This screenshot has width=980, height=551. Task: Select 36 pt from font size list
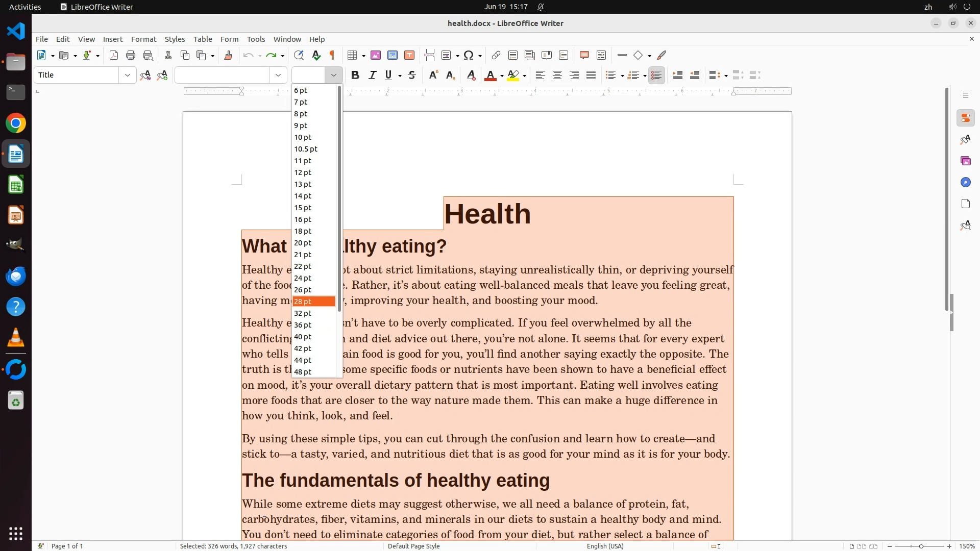click(303, 325)
